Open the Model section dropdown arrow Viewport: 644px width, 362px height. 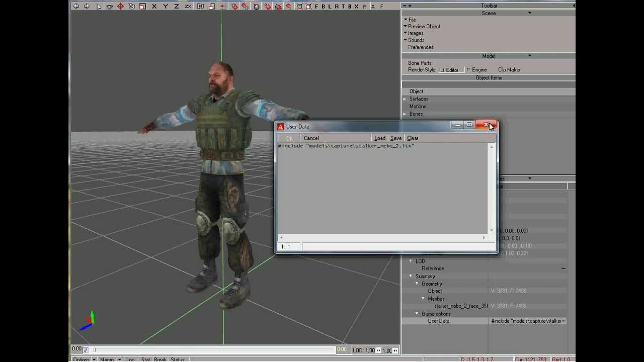(x=530, y=56)
